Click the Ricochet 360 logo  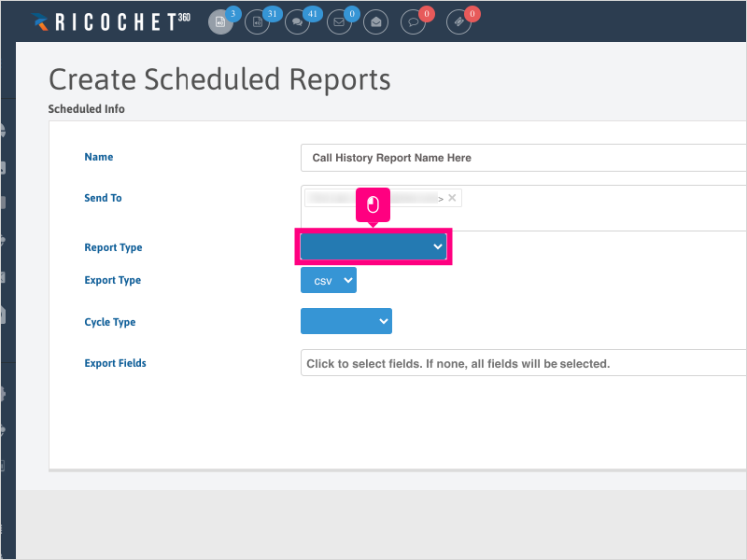[111, 21]
